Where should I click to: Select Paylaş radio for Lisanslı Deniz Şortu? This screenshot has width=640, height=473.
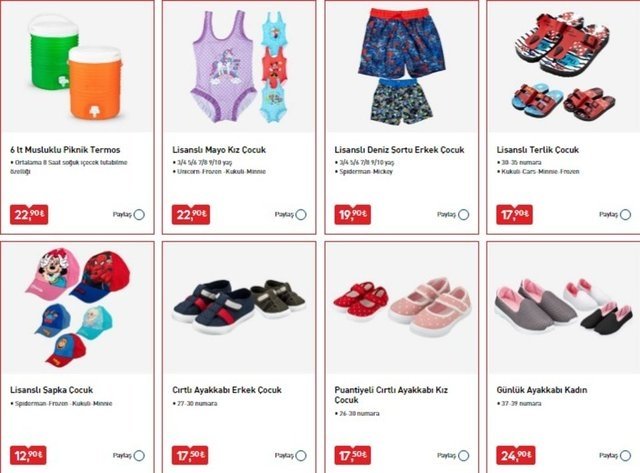pyautogui.click(x=463, y=215)
